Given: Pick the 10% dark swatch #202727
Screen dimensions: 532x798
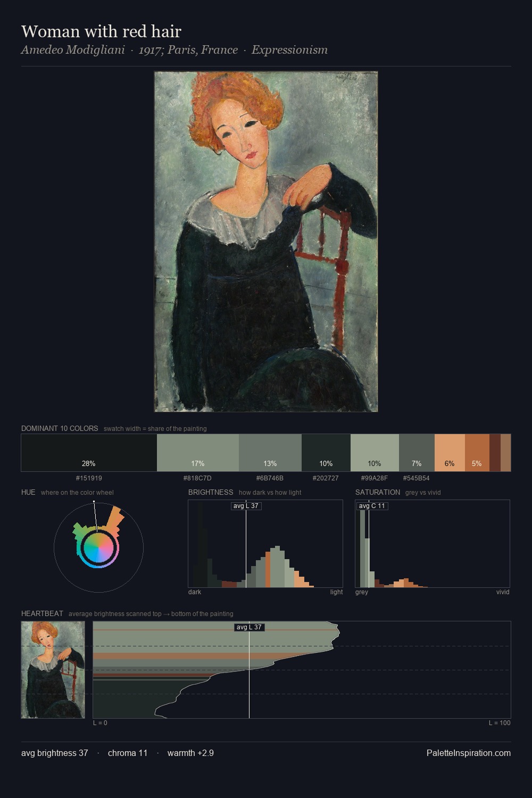Looking at the screenshot, I should (x=326, y=453).
